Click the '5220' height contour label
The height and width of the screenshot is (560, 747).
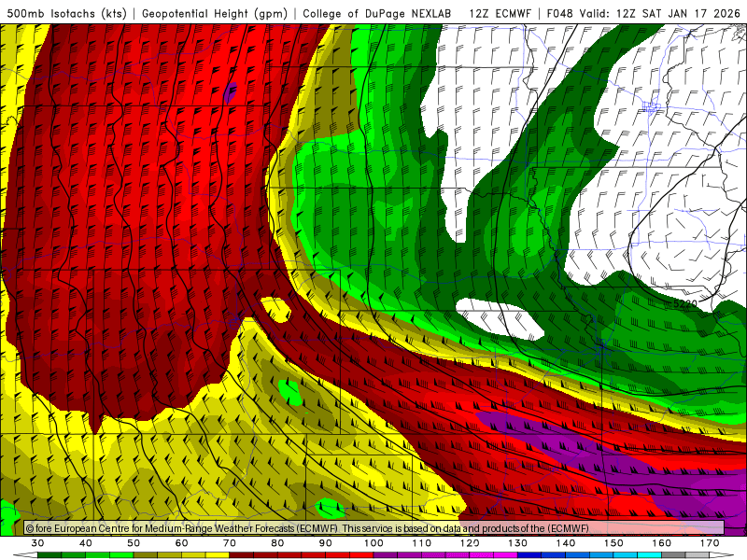click(x=685, y=303)
